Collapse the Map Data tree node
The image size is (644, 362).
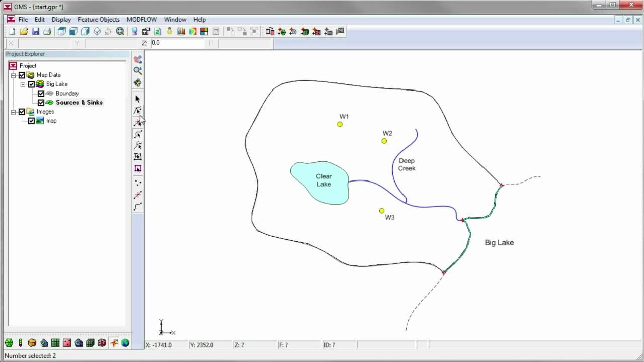[x=14, y=75]
